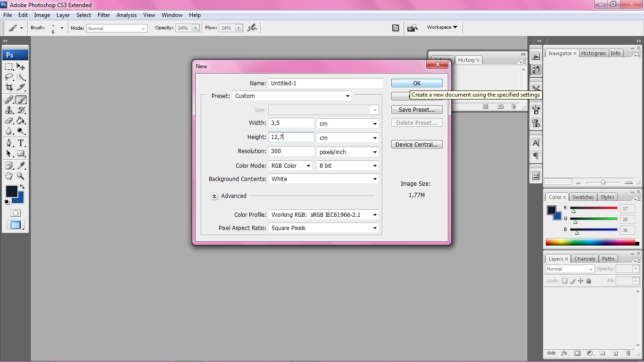Toggle lock position in Layers panel
644x362 pixels.
coord(581,281)
